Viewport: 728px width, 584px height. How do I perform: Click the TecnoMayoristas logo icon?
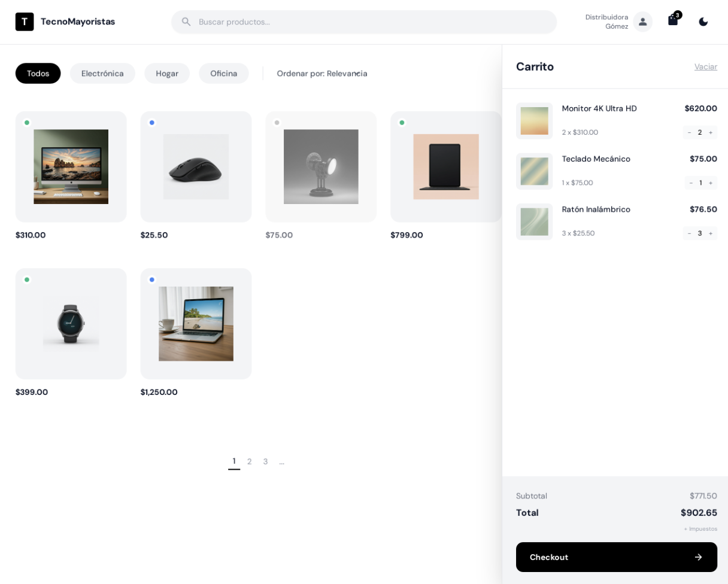[25, 22]
